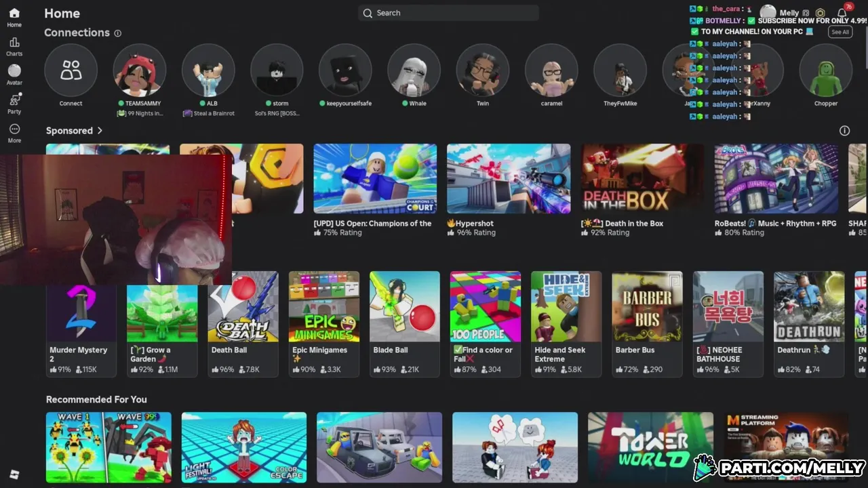
Task: Open the Wave sunflower recommended game
Action: click(x=108, y=447)
